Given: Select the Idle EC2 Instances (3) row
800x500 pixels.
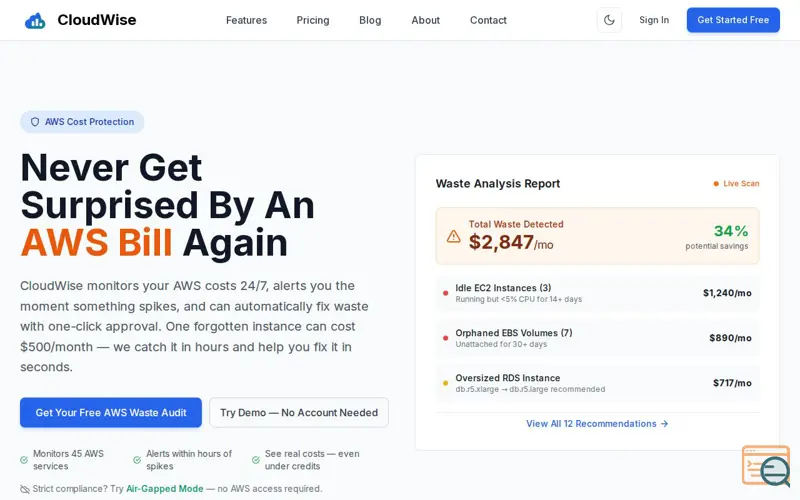Looking at the screenshot, I should 597,293.
